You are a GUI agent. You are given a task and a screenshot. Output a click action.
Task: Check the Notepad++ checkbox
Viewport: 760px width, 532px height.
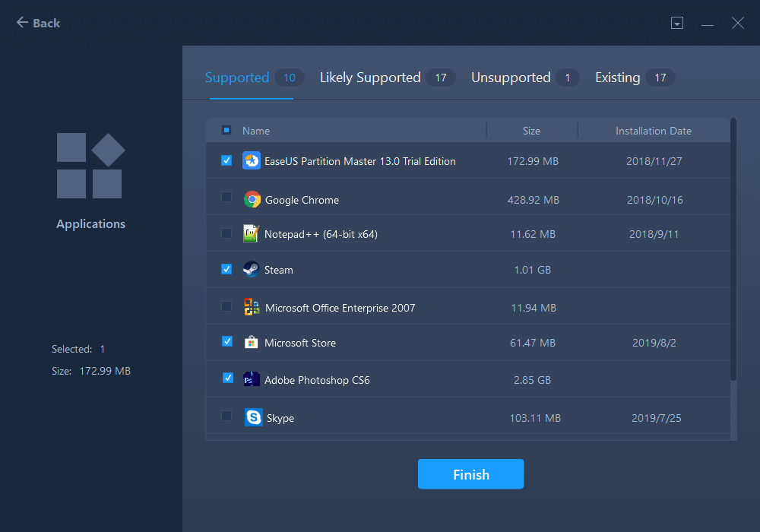point(226,233)
